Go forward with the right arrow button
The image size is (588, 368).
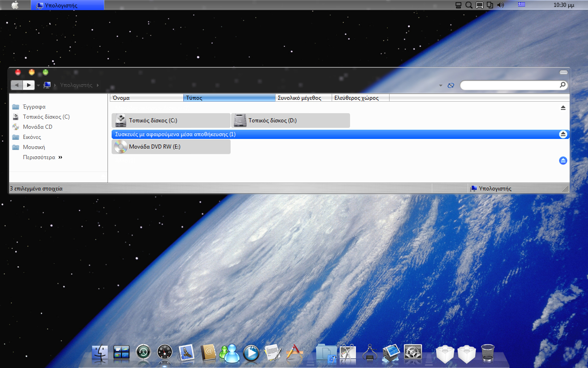28,85
